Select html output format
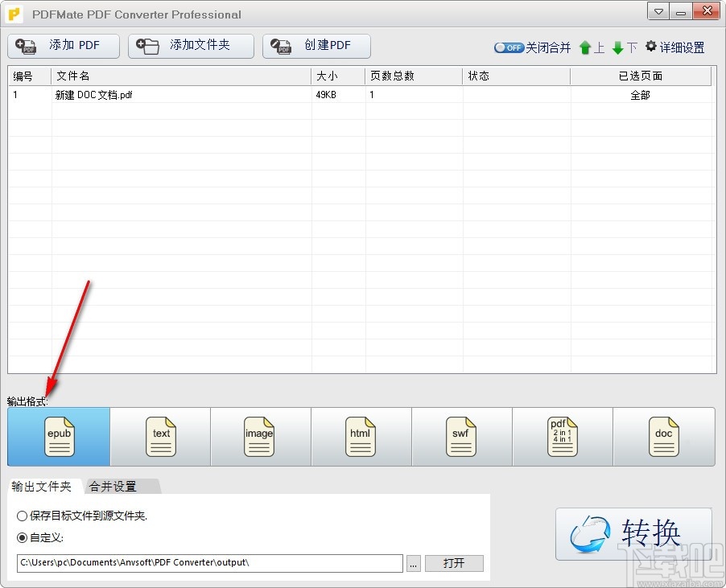Screen dimensions: 726x588 click(x=361, y=437)
